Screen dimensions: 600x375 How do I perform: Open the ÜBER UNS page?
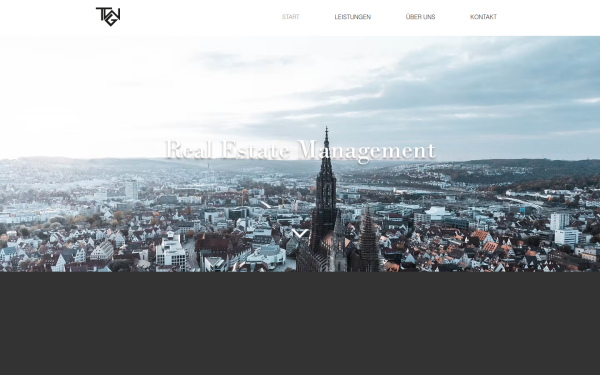click(420, 17)
